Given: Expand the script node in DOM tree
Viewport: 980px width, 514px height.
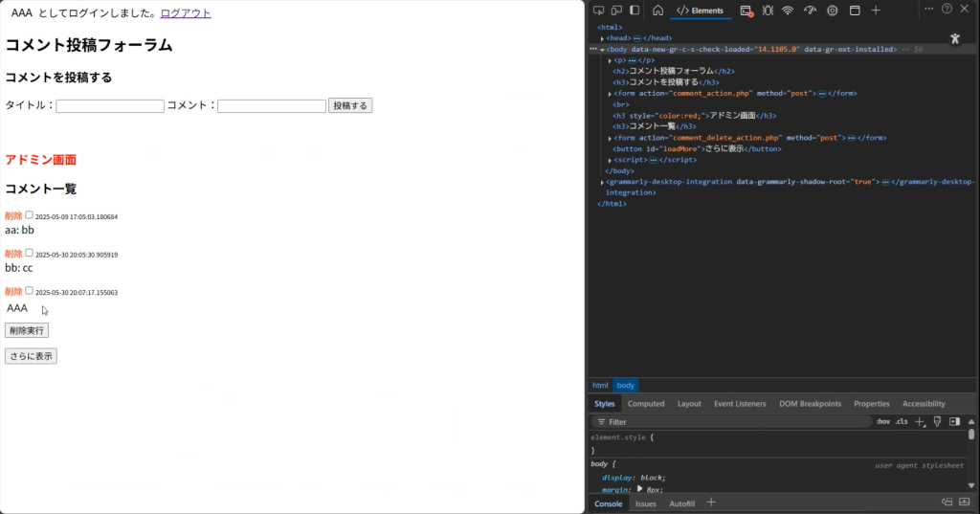Looking at the screenshot, I should click(x=610, y=160).
